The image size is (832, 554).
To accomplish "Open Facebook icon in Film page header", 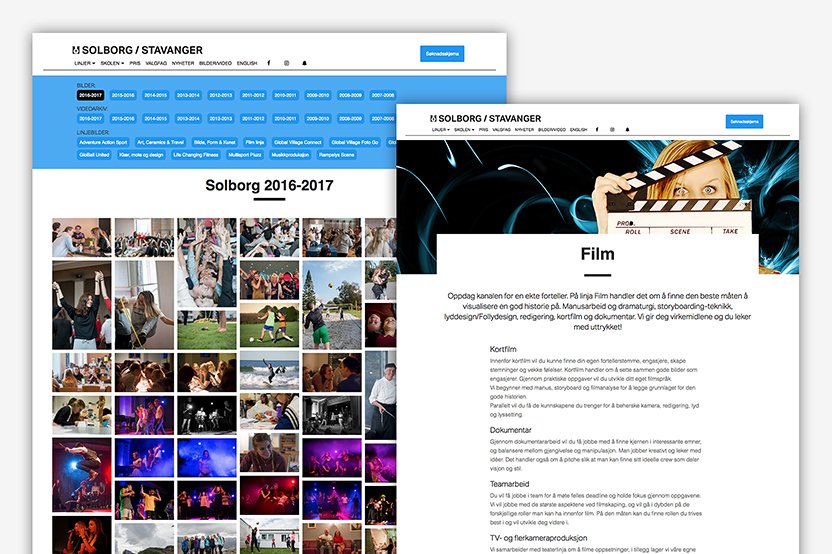I will (597, 129).
